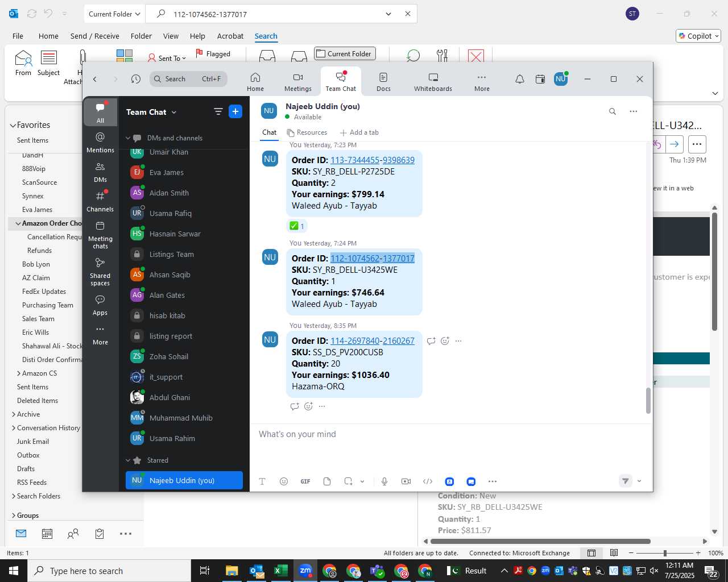Open Zoom notifications bell
728x582 pixels.
click(519, 79)
